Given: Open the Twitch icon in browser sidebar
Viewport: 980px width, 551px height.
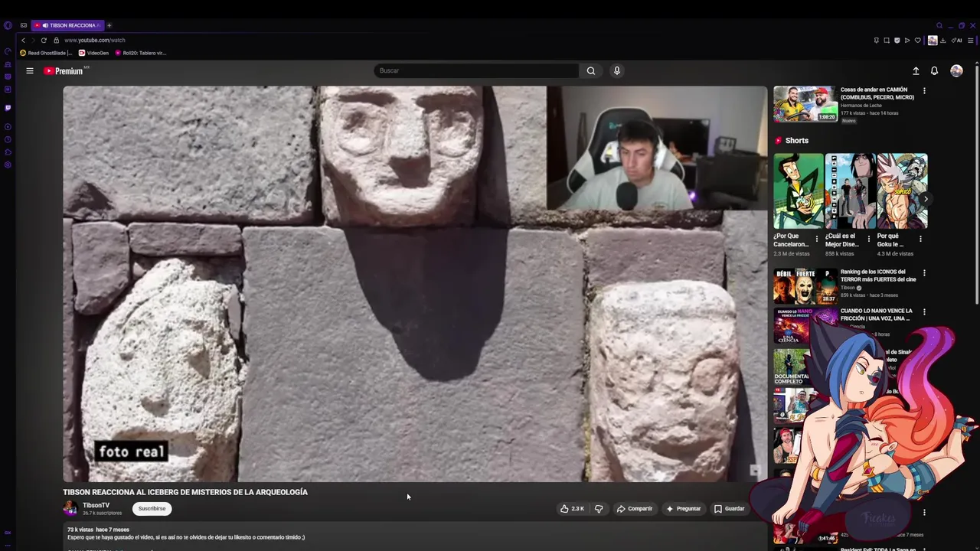Looking at the screenshot, I should click(8, 108).
